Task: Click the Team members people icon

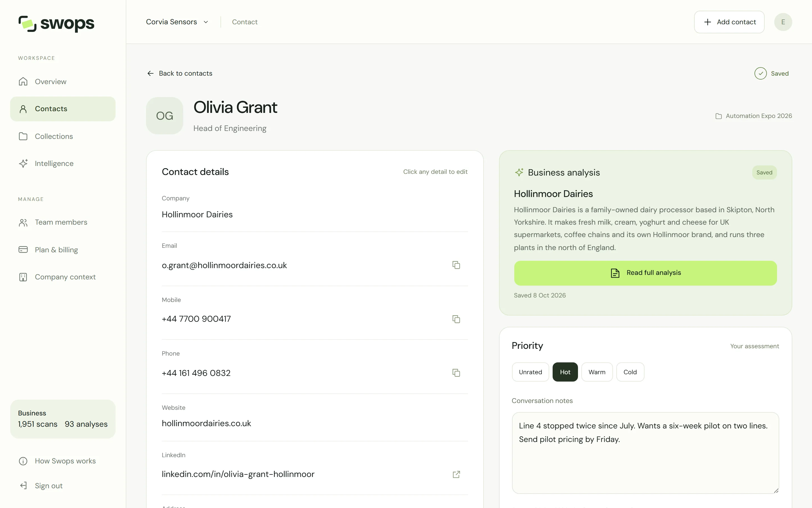Action: tap(23, 222)
